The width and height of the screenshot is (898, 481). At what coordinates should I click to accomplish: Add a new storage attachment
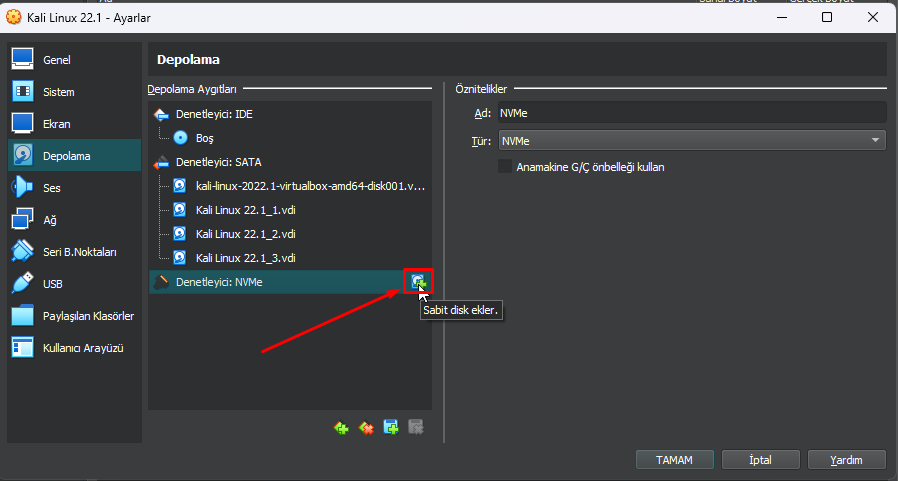[x=391, y=427]
